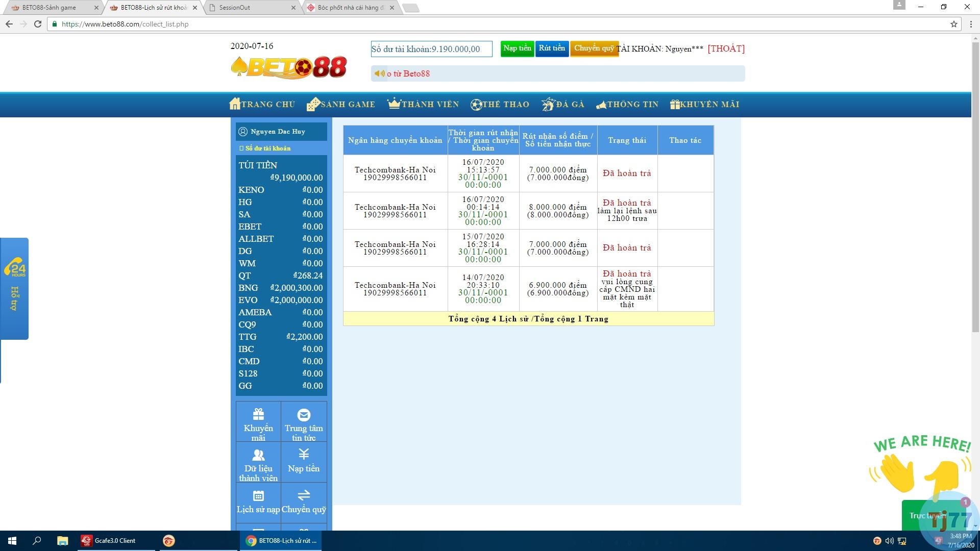The image size is (980, 551).
Task: Click the Khuyến mãi gift icon in sidebar
Action: pos(258,414)
